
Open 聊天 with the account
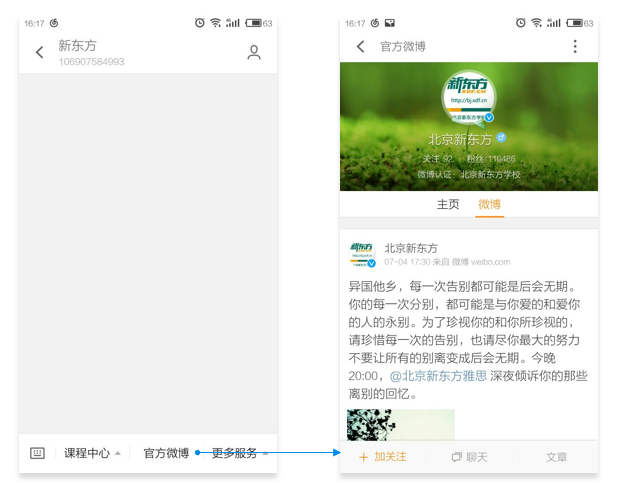(469, 457)
